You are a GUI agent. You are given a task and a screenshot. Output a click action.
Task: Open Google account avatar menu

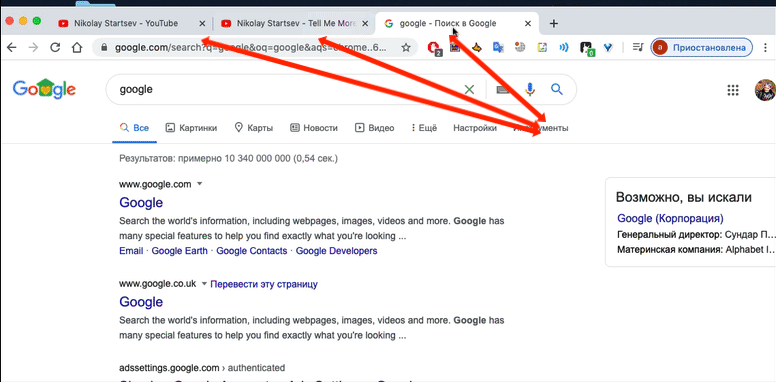click(765, 90)
